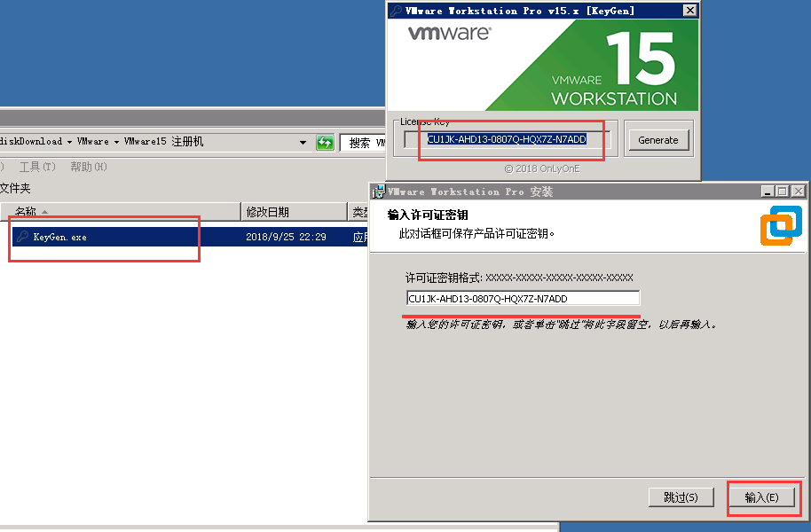Close the VMware KeyGen window

pyautogui.click(x=689, y=11)
